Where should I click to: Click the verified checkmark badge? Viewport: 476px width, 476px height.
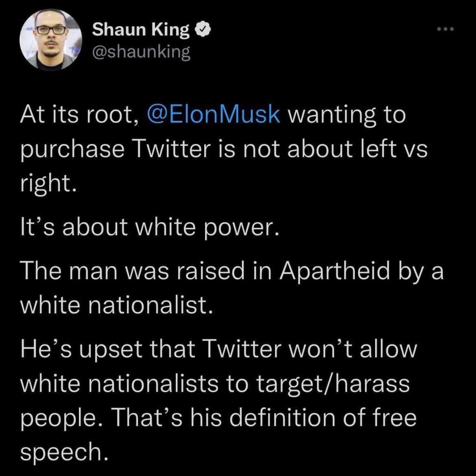pos(202,30)
